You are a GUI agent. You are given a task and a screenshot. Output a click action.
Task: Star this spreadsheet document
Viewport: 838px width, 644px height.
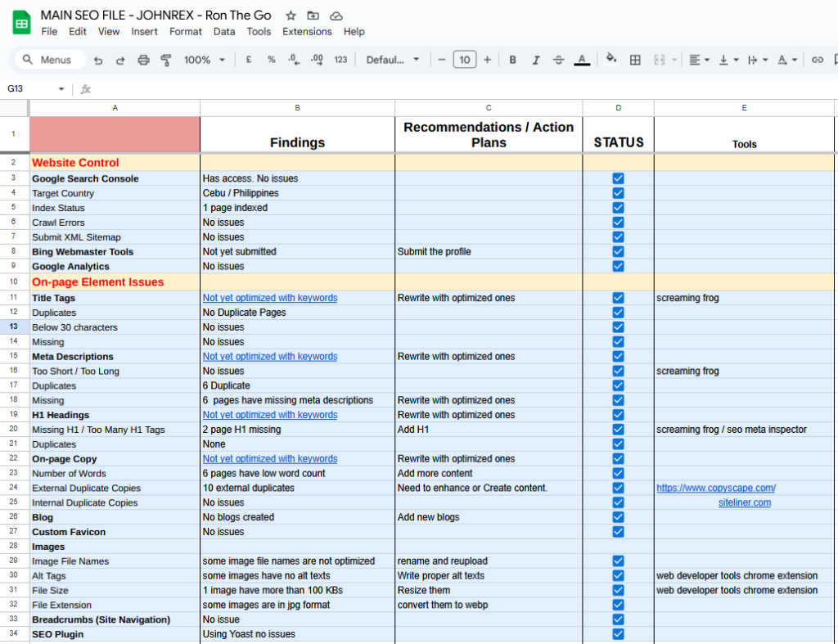tap(291, 16)
